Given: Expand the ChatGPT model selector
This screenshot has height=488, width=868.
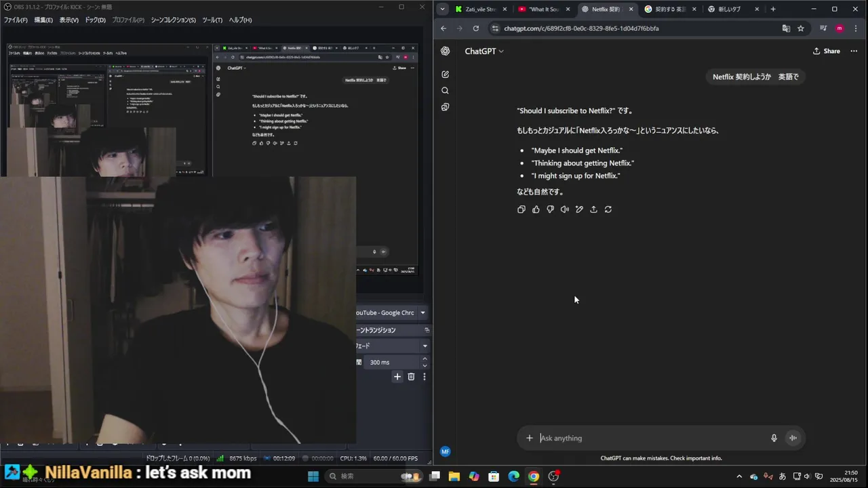Looking at the screenshot, I should pyautogui.click(x=484, y=51).
